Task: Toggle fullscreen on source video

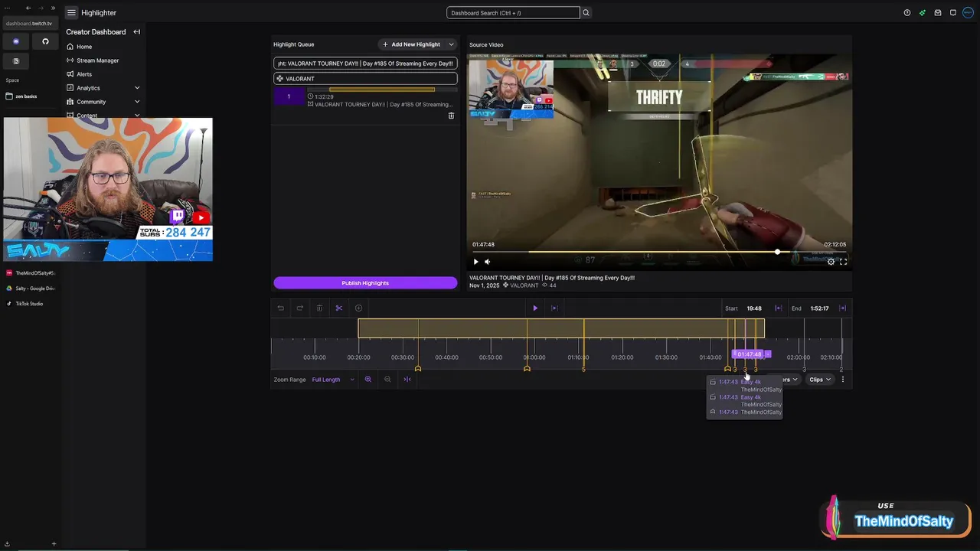Action: (x=843, y=262)
